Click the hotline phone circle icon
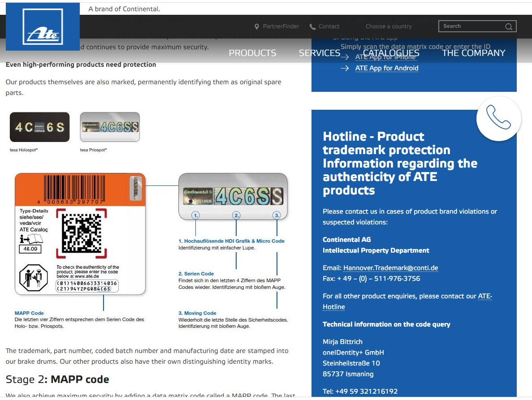 498,118
